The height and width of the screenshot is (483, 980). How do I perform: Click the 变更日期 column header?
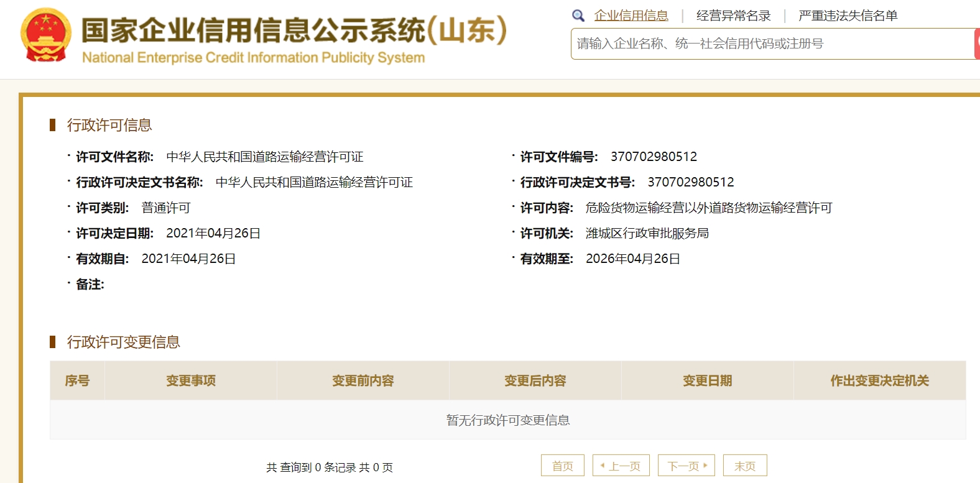tap(708, 380)
